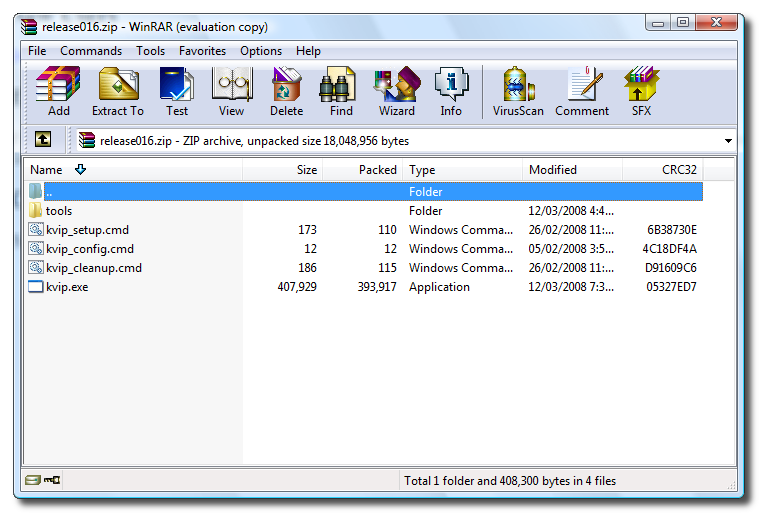Click the parent folder '..' icon
Image resolution: width=759 pixels, height=513 pixels.
coord(35,191)
